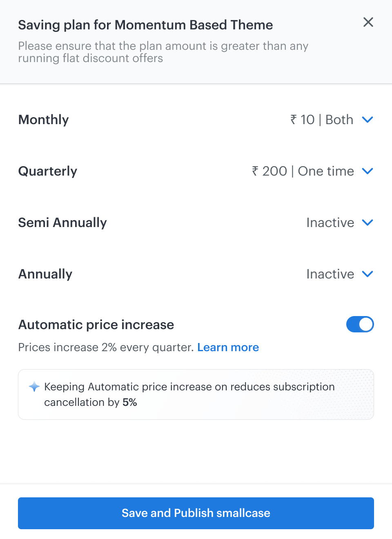Screen dimensions: 392x539
Task: Select the Annually Inactive status text
Action: point(330,274)
